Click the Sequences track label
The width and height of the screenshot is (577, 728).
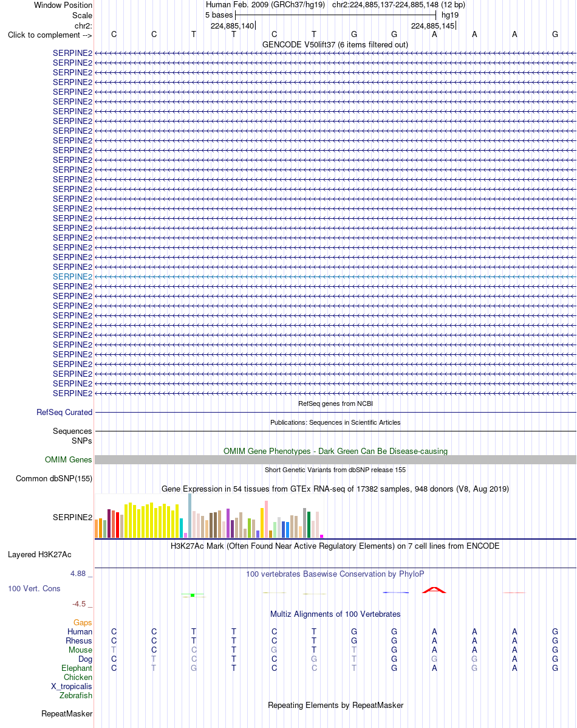tap(72, 431)
